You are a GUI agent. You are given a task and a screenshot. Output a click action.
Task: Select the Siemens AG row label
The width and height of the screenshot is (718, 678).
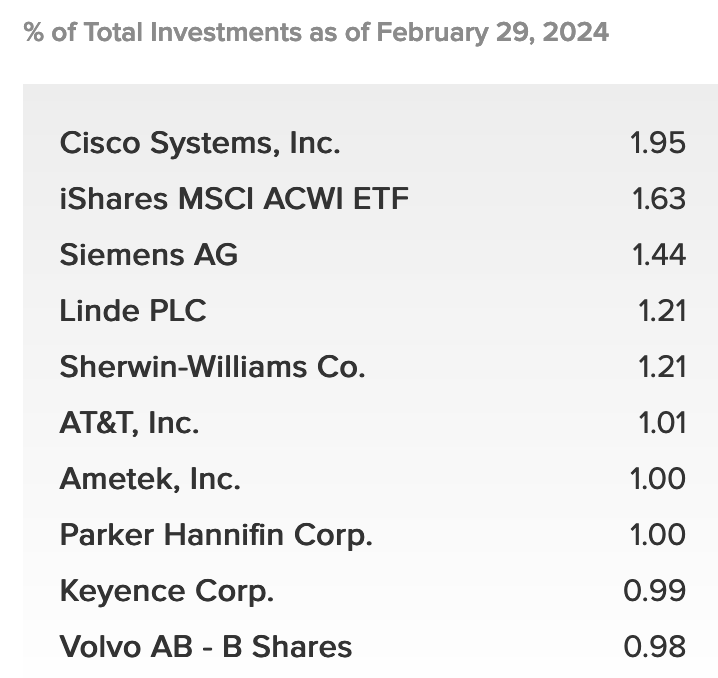tap(149, 255)
